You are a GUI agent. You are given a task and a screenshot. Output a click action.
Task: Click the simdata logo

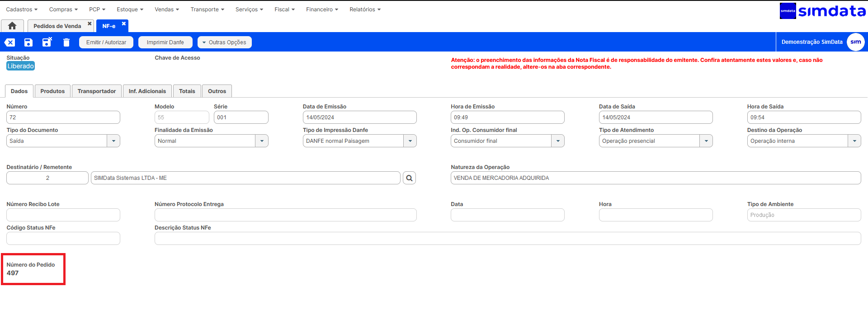(x=822, y=11)
